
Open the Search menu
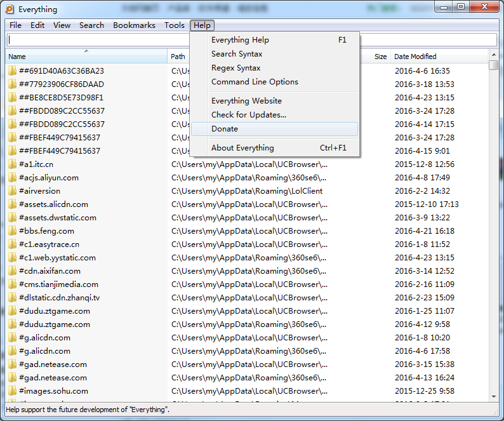tap(91, 25)
